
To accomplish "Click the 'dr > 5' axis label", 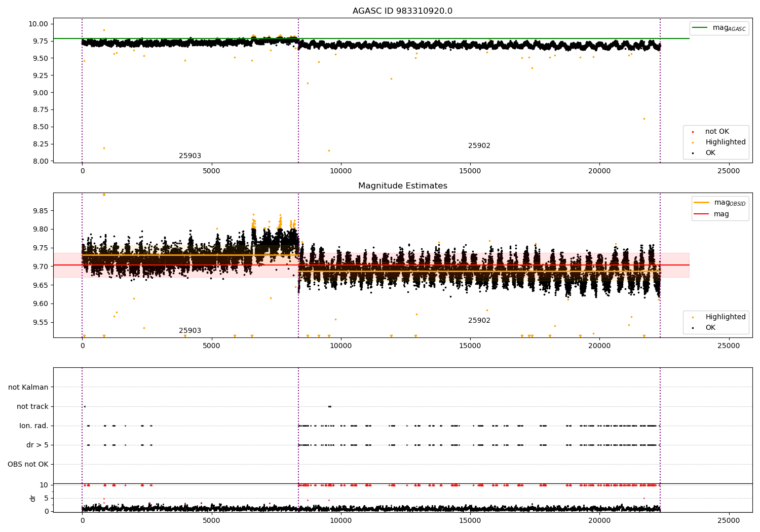I will (37, 445).
